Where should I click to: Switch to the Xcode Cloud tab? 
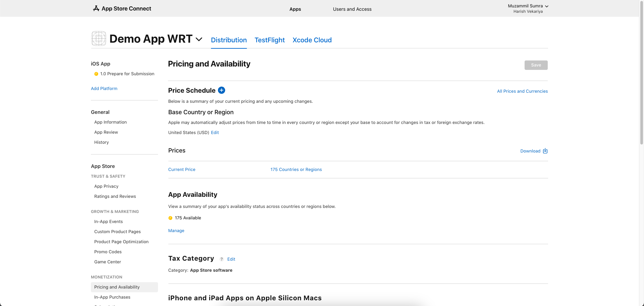[x=312, y=40]
